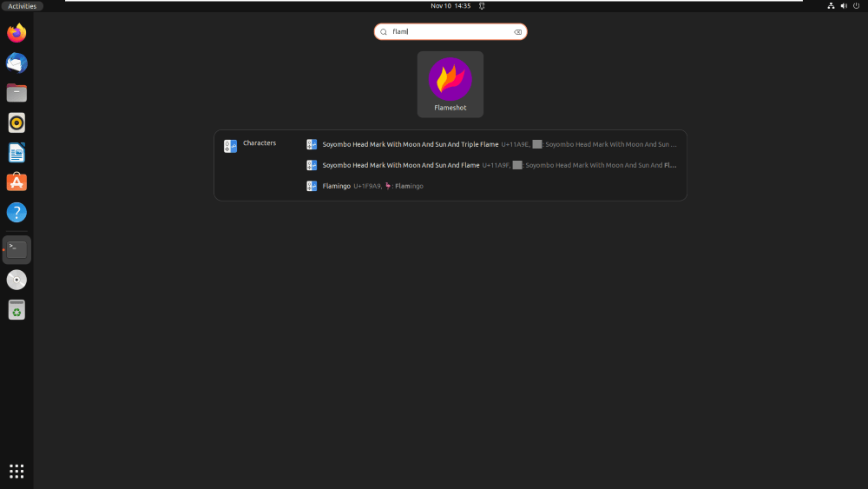Click the notification bell icon in the top bar

[482, 6]
